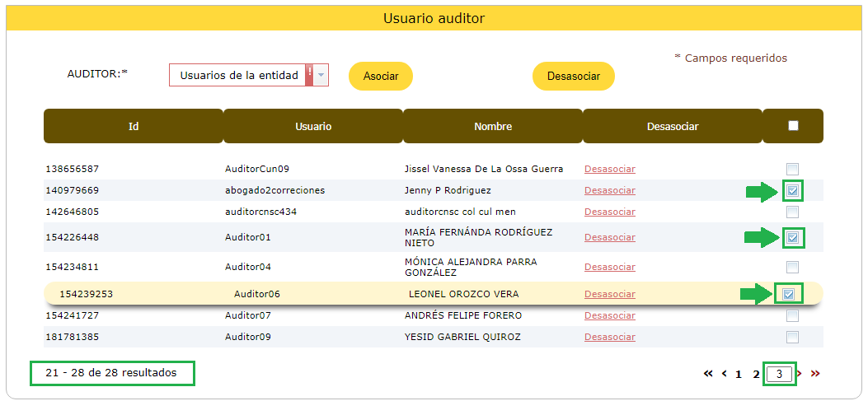868x401 pixels.
Task: Go to next results page
Action: (800, 374)
